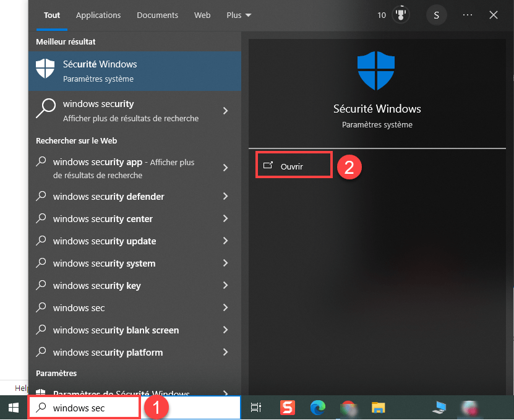This screenshot has height=420, width=514.
Task: Open the Microsoft Rewards medal icon
Action: click(x=401, y=15)
